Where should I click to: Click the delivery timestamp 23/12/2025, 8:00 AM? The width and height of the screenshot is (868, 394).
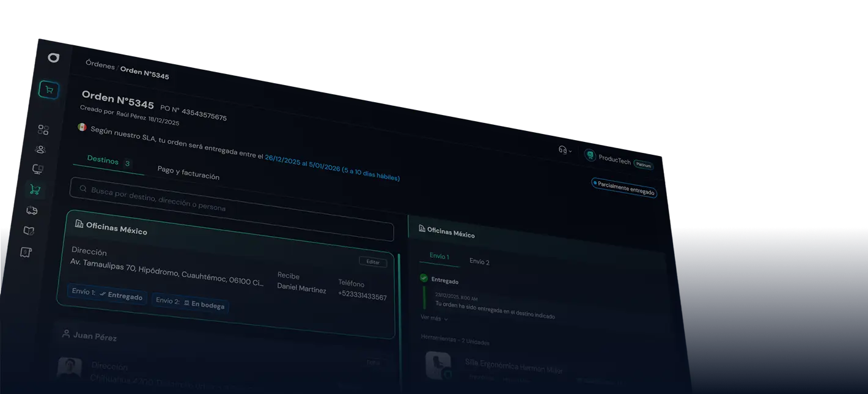[x=457, y=297]
